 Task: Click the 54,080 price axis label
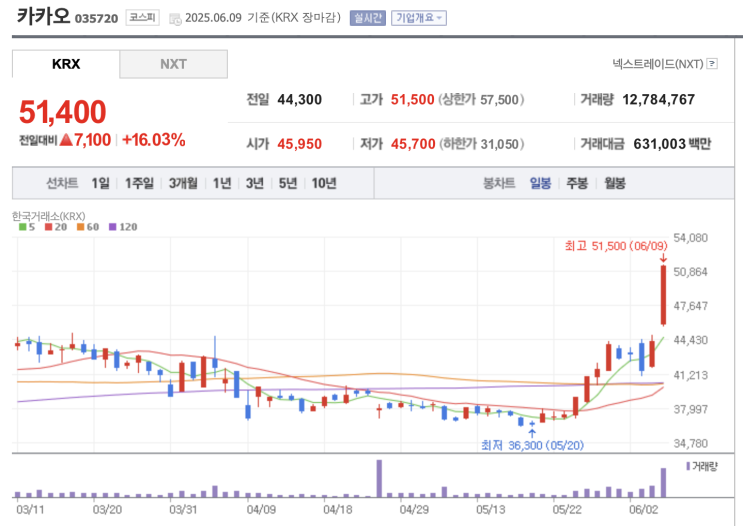pos(690,238)
